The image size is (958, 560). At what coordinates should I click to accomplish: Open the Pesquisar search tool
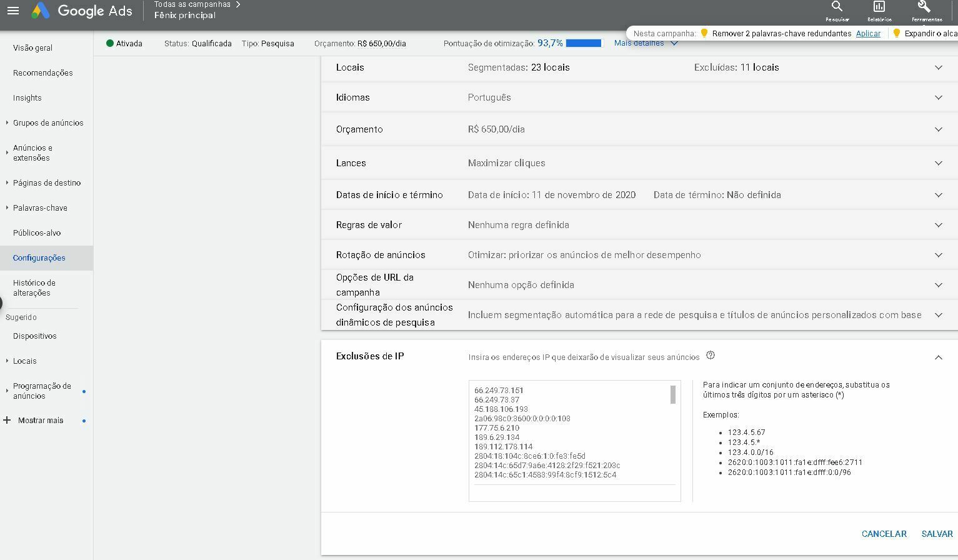point(837,11)
